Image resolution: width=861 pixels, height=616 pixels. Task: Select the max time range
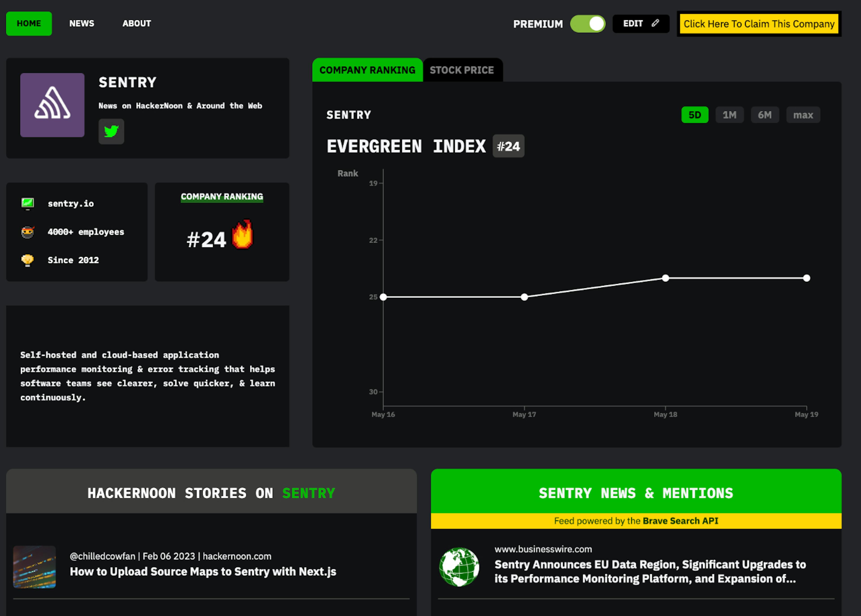pyautogui.click(x=803, y=115)
